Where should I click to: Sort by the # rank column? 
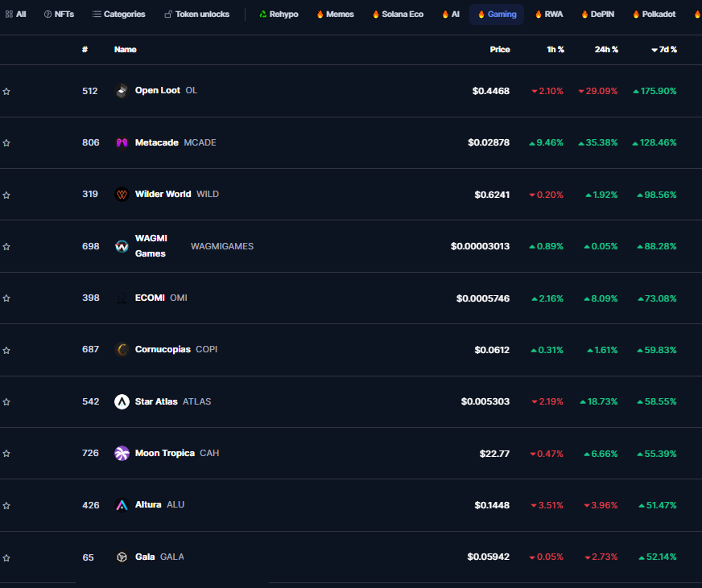click(x=85, y=50)
